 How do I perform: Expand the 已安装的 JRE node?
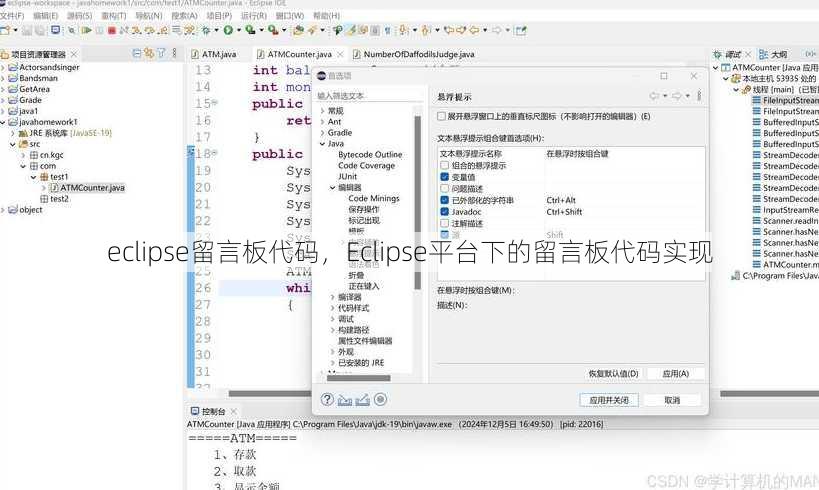click(333, 363)
